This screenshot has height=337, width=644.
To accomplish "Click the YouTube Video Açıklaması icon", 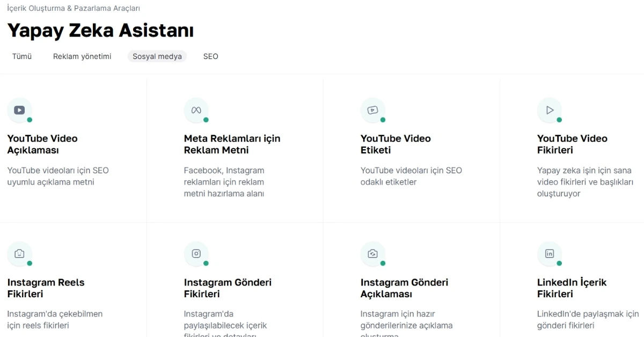I will 19,110.
